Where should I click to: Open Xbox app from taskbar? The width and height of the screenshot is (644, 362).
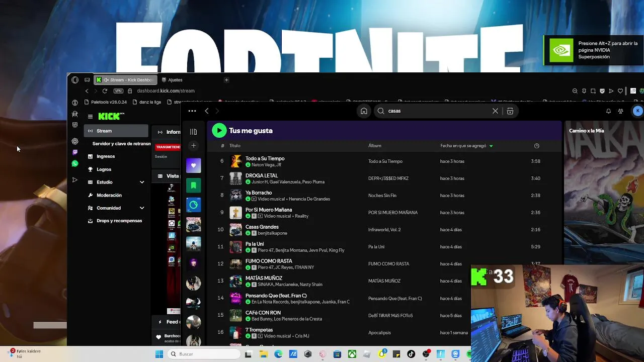pos(352,354)
